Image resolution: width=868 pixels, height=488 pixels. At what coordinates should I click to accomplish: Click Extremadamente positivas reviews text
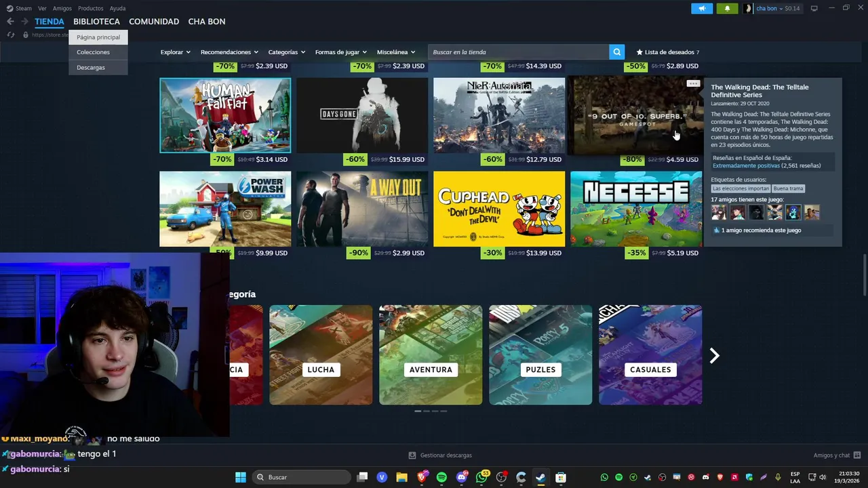[746, 165]
